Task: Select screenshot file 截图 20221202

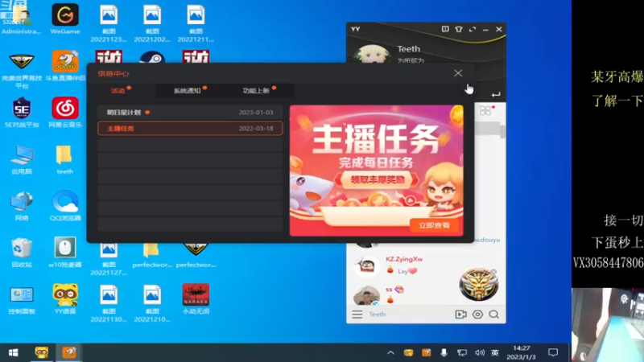Action: click(152, 23)
